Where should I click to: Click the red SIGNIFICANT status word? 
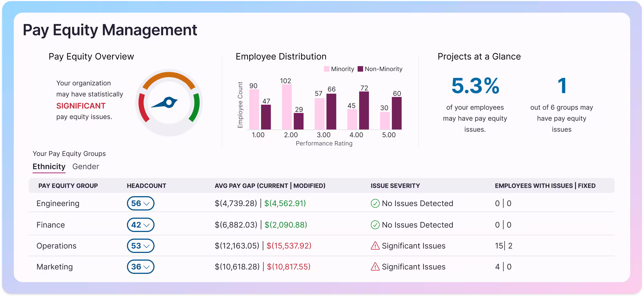[x=81, y=106]
